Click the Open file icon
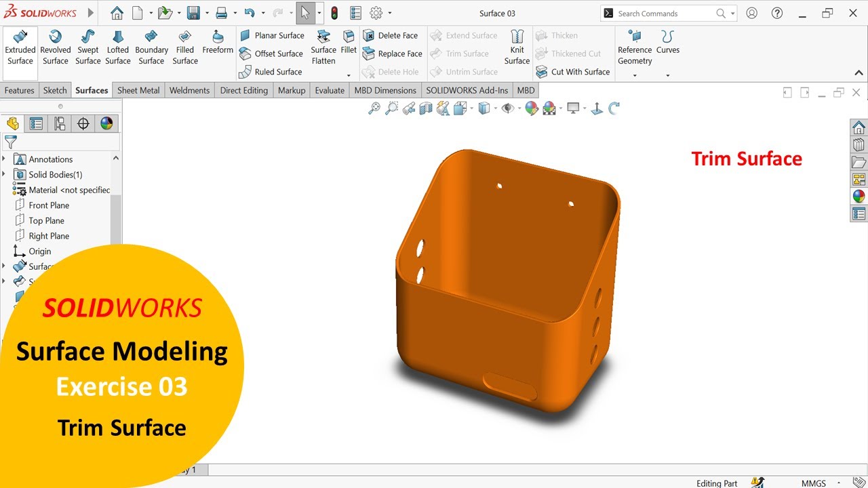This screenshot has width=868, height=488. [x=165, y=13]
